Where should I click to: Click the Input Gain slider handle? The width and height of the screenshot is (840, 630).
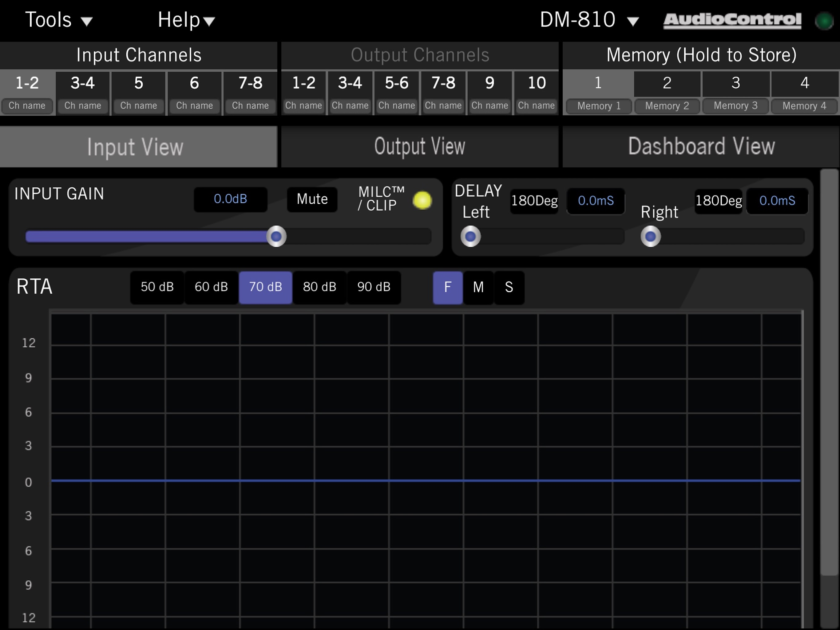tap(276, 236)
